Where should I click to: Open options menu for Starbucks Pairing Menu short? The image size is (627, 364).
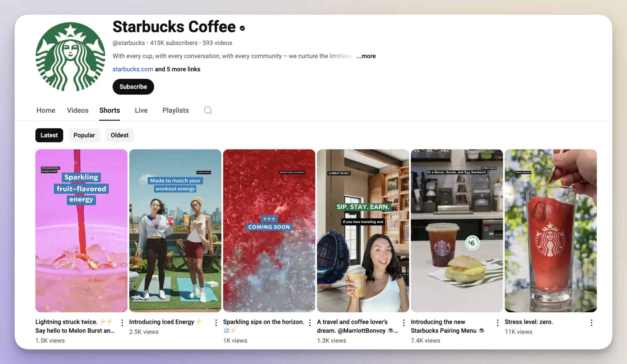pos(498,322)
